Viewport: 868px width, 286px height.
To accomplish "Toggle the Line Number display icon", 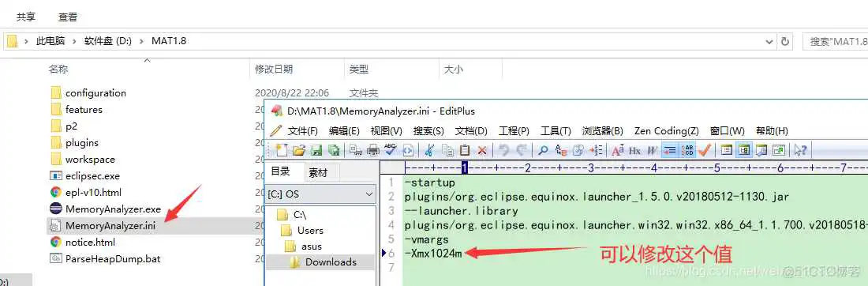I will (687, 149).
